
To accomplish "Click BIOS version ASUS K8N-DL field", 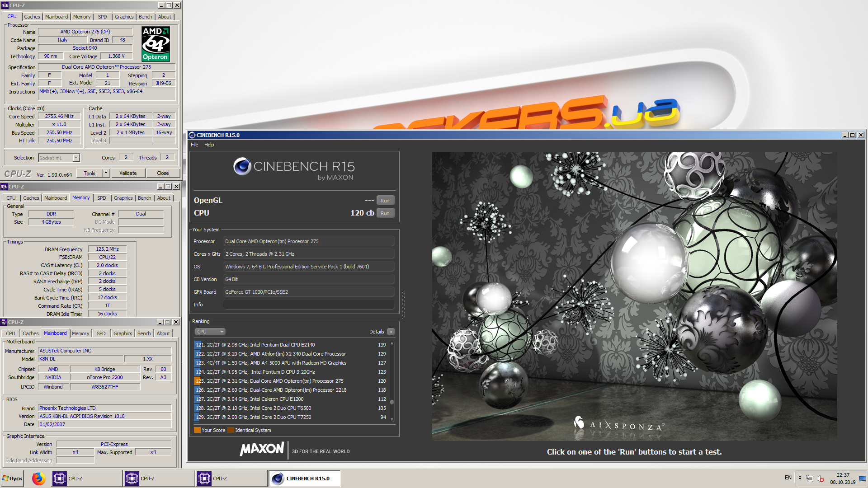I will point(105,416).
